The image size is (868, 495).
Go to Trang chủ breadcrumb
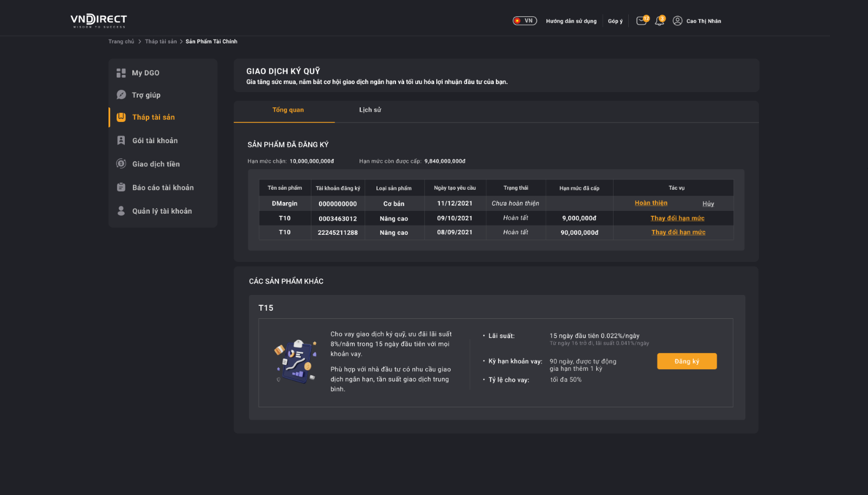[121, 42]
